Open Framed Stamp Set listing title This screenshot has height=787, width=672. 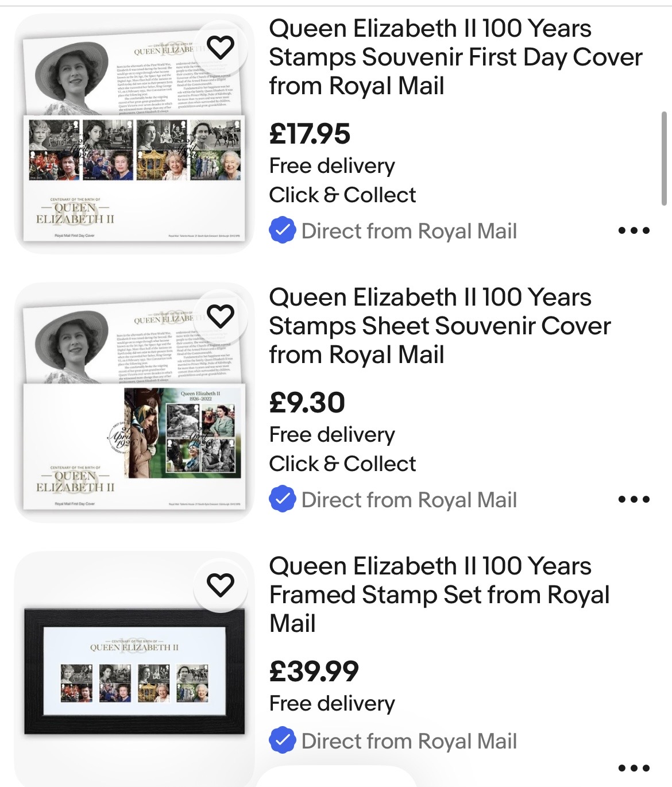[x=439, y=595]
